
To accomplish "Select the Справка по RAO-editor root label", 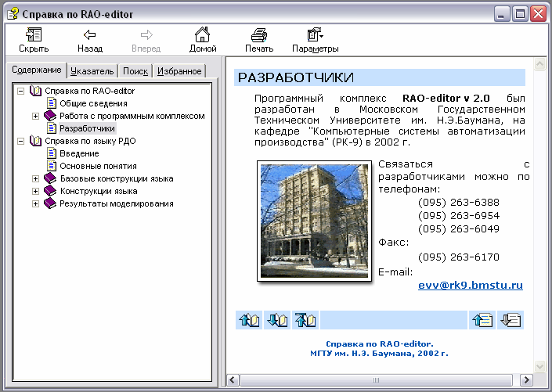I will coord(89,91).
